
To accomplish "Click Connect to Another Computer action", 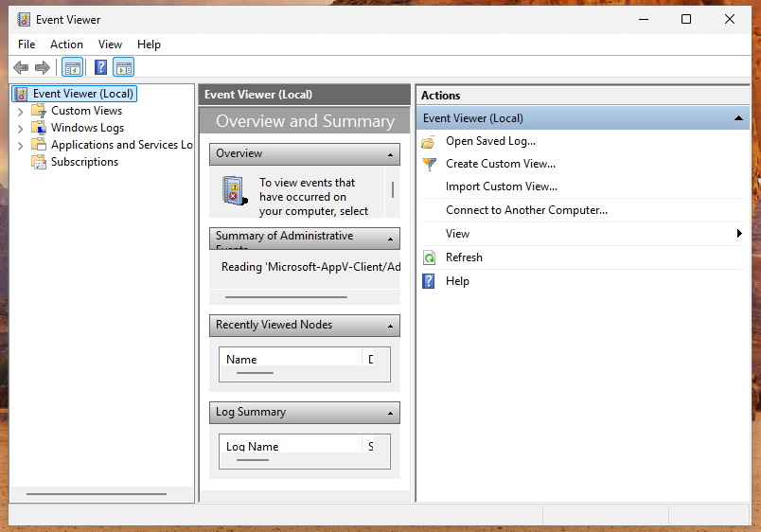I will [x=526, y=210].
